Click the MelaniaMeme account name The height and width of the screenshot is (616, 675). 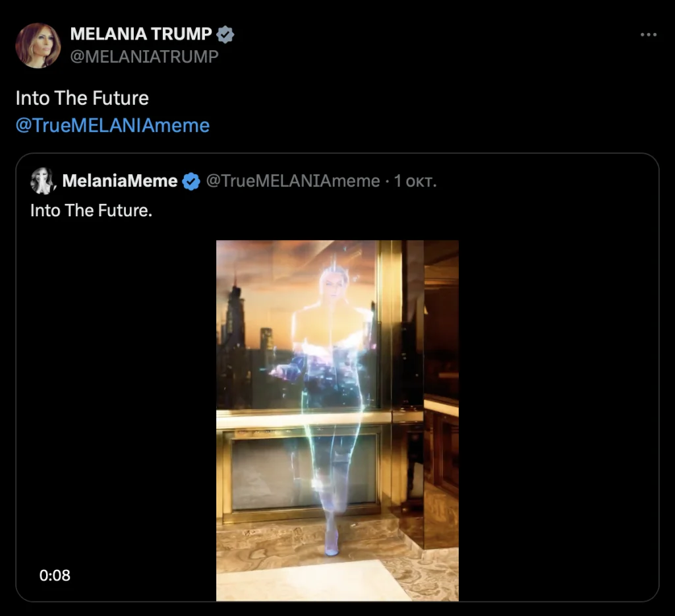point(120,181)
